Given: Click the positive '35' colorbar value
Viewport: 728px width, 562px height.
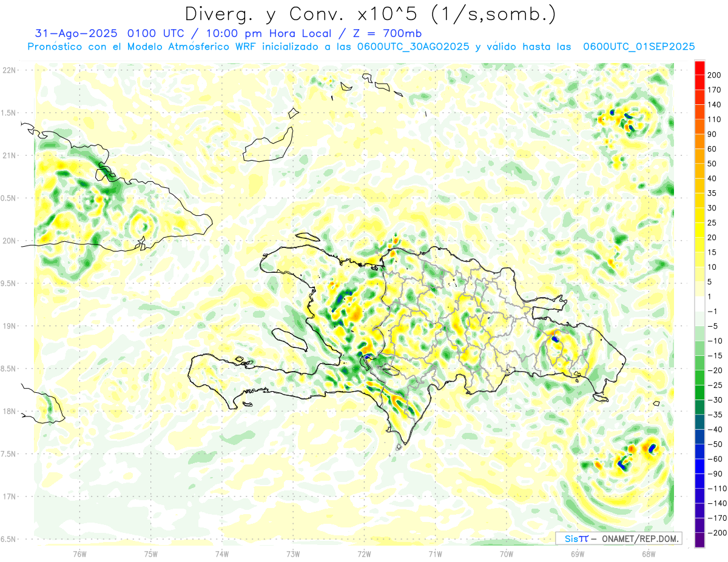Looking at the screenshot, I should pyautogui.click(x=712, y=193).
